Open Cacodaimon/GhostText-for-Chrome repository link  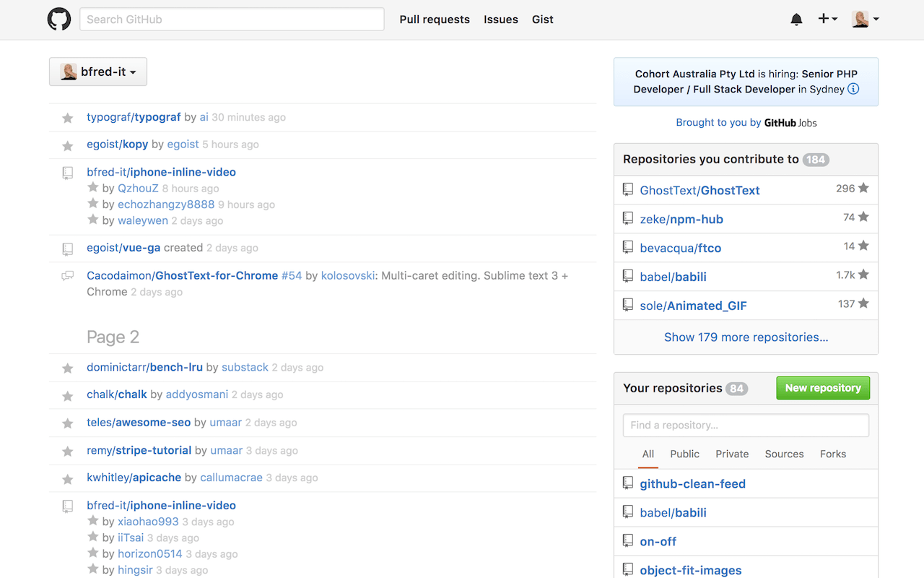183,275
